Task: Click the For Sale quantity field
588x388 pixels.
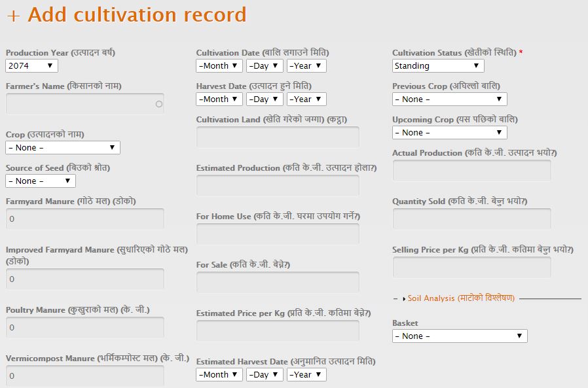Action: point(278,283)
